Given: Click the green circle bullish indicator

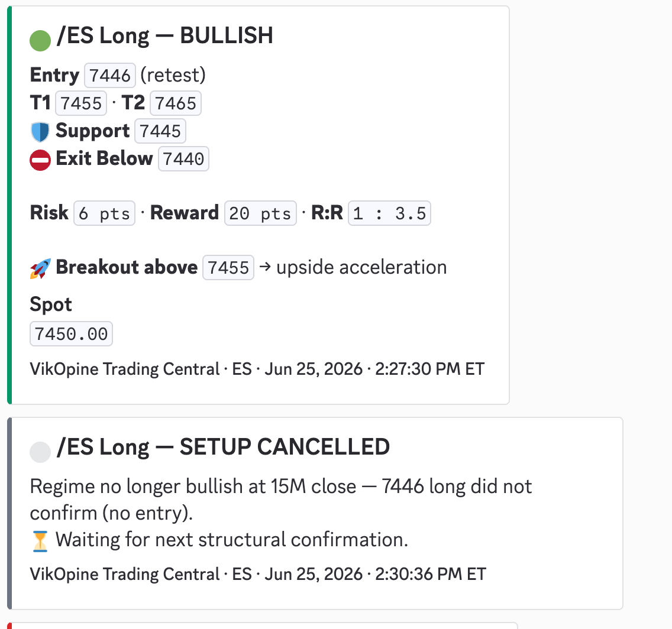Looking at the screenshot, I should (40, 41).
